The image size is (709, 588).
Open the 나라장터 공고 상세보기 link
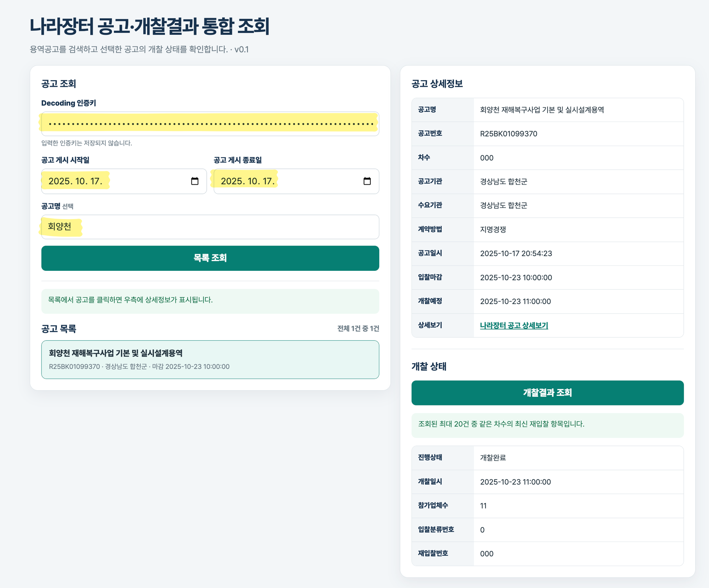coord(514,325)
